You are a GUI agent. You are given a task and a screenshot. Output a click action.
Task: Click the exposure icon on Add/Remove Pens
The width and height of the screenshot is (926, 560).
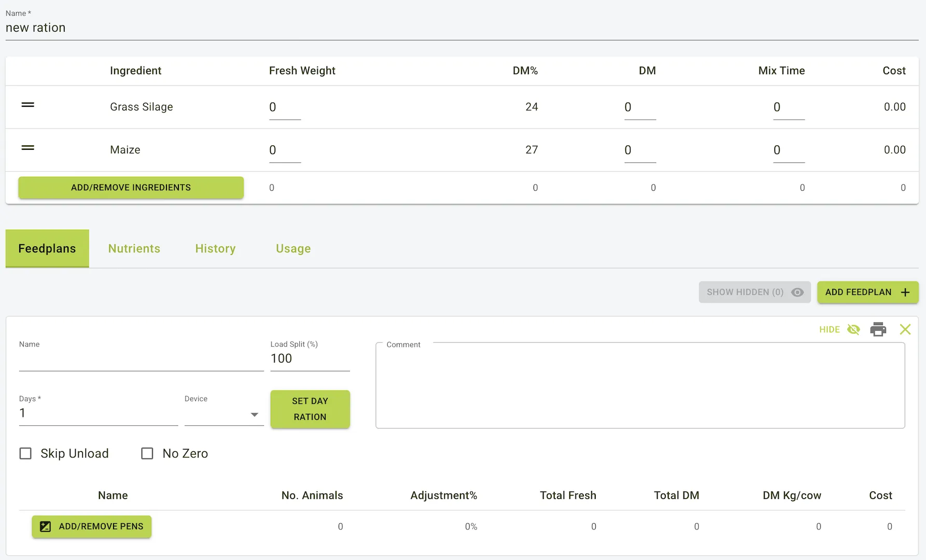click(45, 526)
